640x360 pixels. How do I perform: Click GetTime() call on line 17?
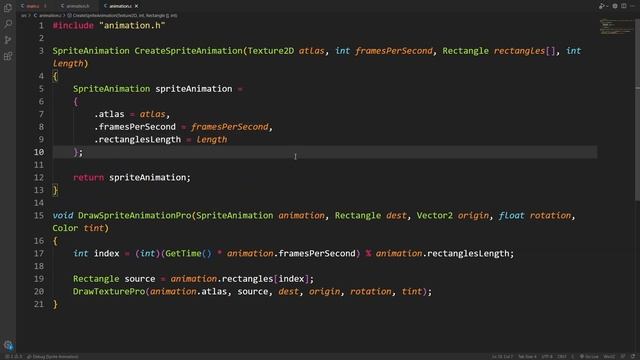coord(188,253)
